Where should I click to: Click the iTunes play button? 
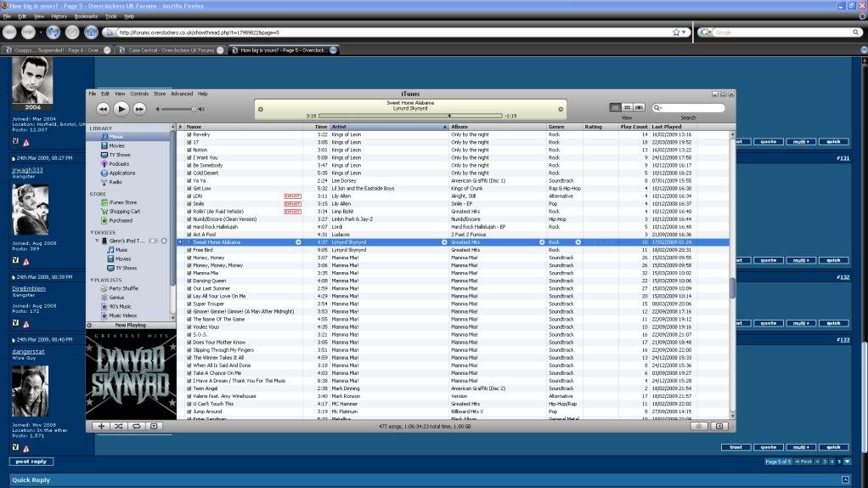pyautogui.click(x=121, y=109)
